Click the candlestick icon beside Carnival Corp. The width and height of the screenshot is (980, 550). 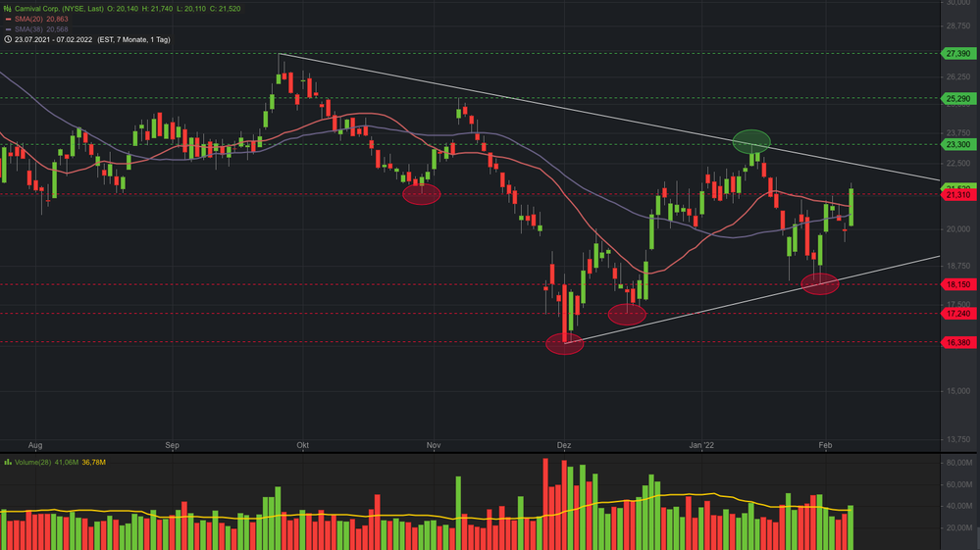(7, 8)
